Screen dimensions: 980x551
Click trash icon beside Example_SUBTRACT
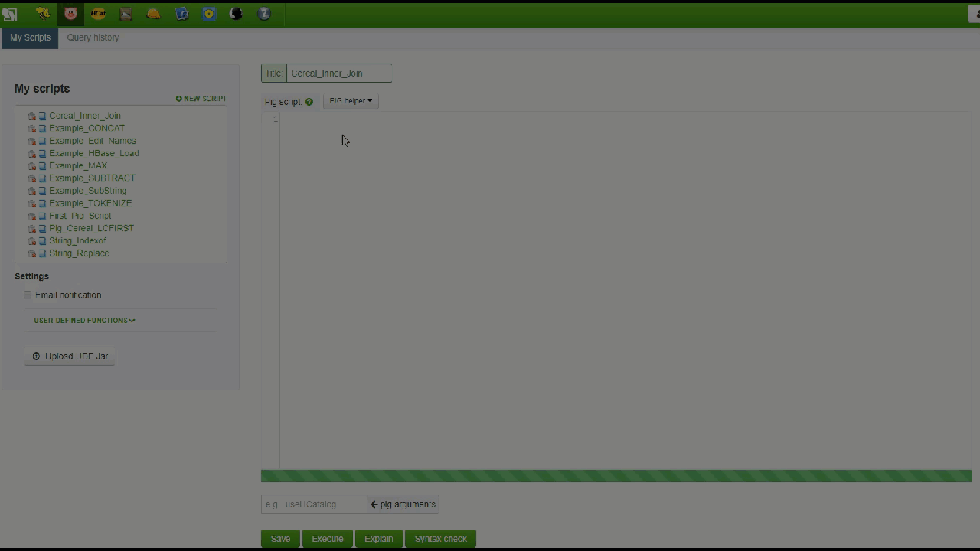32,178
